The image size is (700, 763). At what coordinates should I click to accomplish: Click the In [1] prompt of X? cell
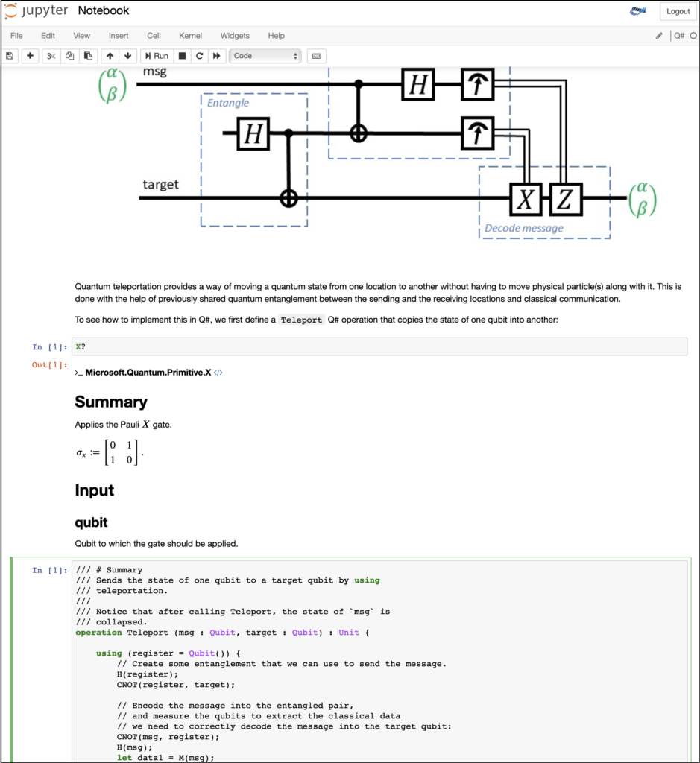click(50, 347)
